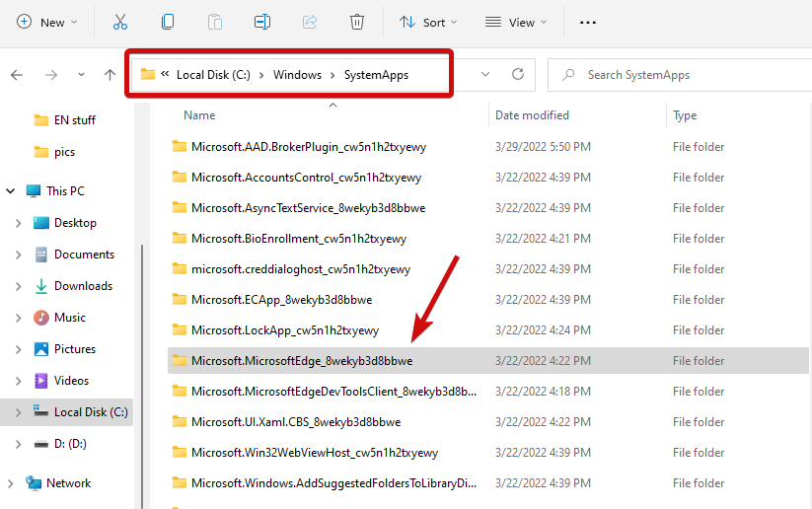Click Windows in the address breadcrumb
The image size is (812, 509).
coord(297,75)
